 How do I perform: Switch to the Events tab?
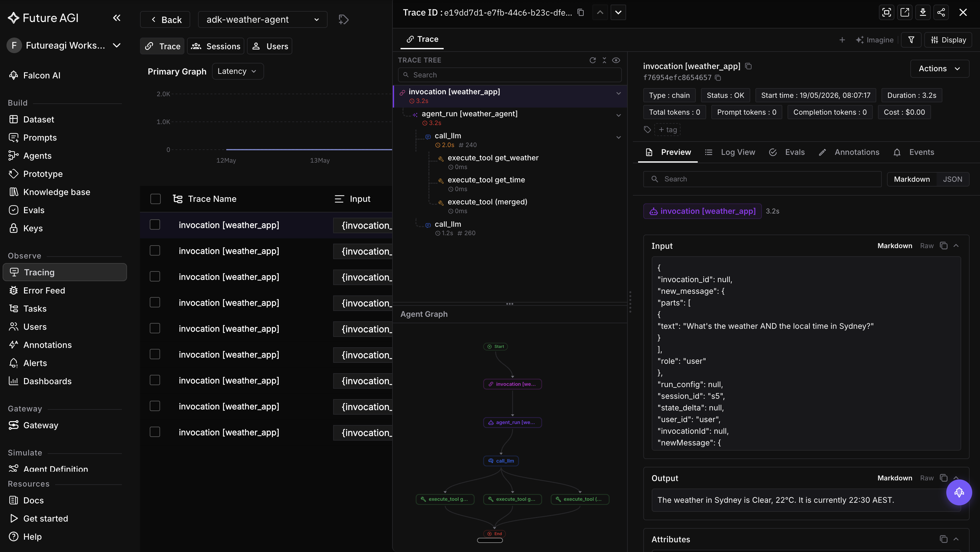(914, 152)
